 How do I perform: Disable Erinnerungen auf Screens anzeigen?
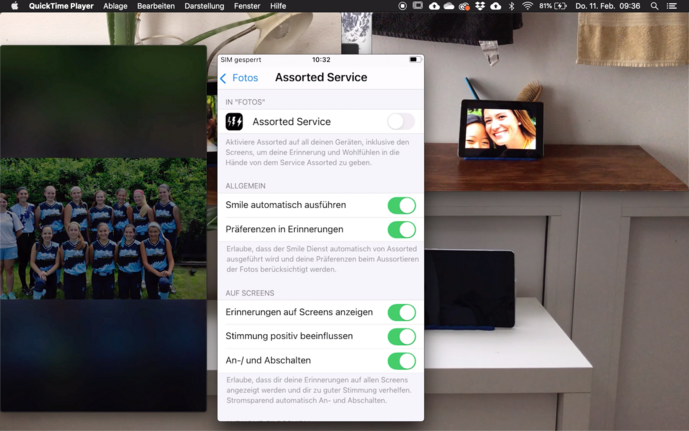401,312
